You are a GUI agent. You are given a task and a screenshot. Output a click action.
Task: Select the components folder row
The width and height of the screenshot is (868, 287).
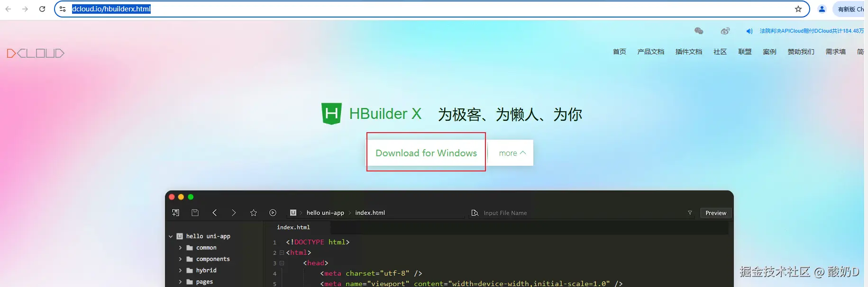[x=214, y=259]
